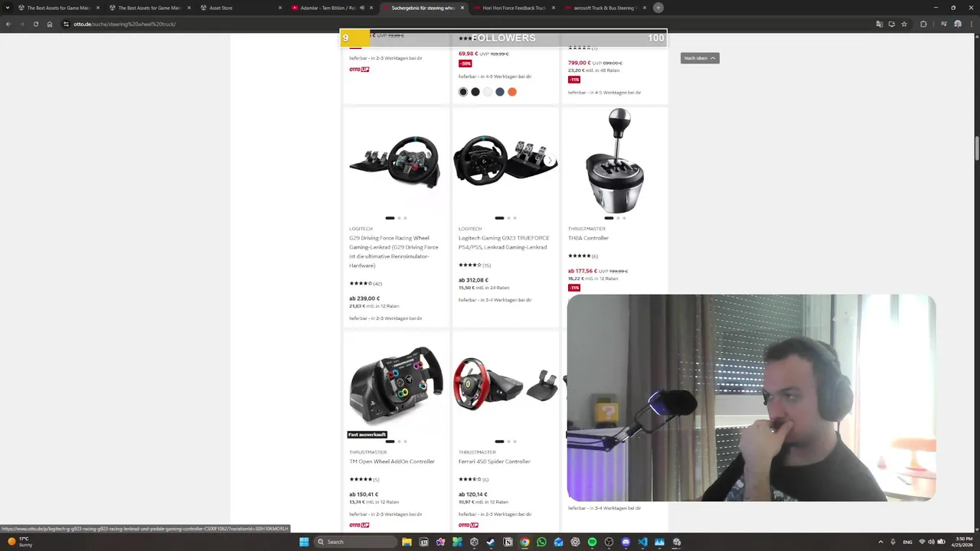980x551 pixels.
Task: Click the Fast ausverkauft badge
Action: coord(367,435)
